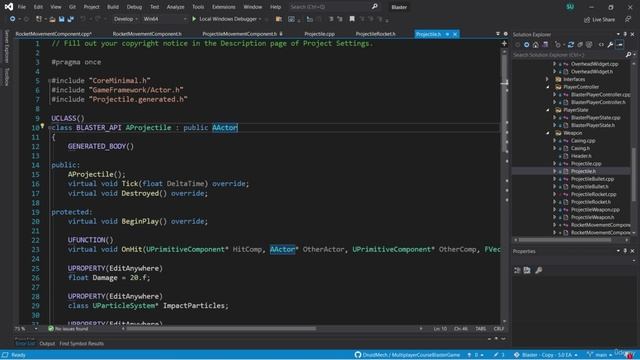The height and width of the screenshot is (360, 640).
Task: Click the Open File toolbar icon
Action: [52, 19]
